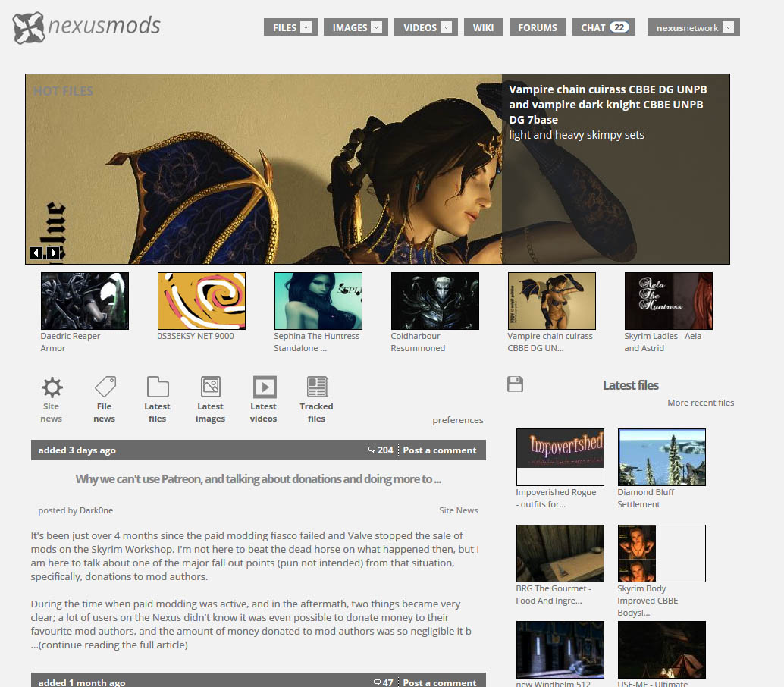Expand the nexusnetwork dropdown arrow
The image size is (784, 687).
pos(729,27)
